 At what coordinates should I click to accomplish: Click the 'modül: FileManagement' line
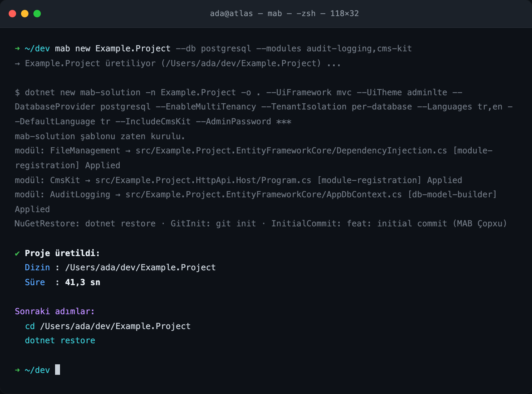(x=254, y=158)
